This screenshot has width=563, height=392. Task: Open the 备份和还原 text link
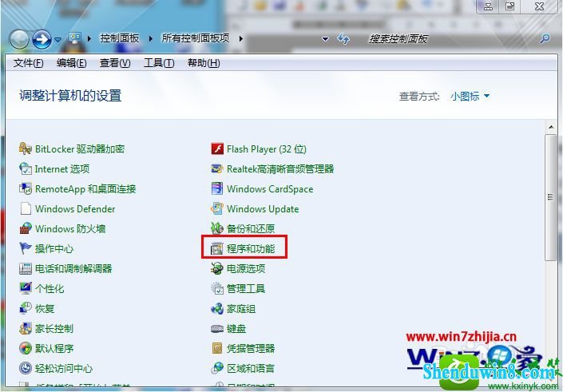pos(251,228)
